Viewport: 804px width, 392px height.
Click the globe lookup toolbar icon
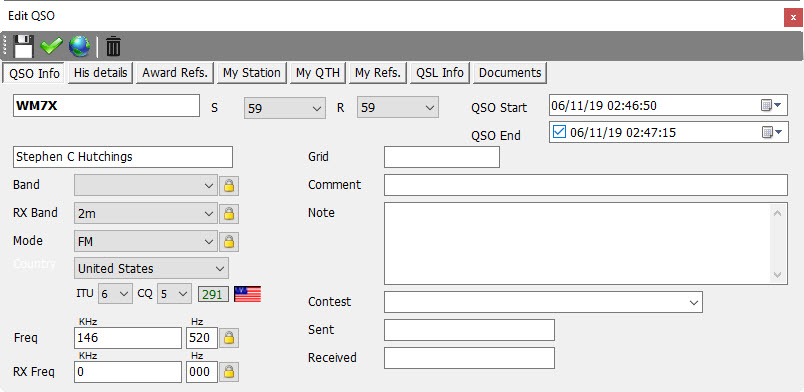point(79,47)
